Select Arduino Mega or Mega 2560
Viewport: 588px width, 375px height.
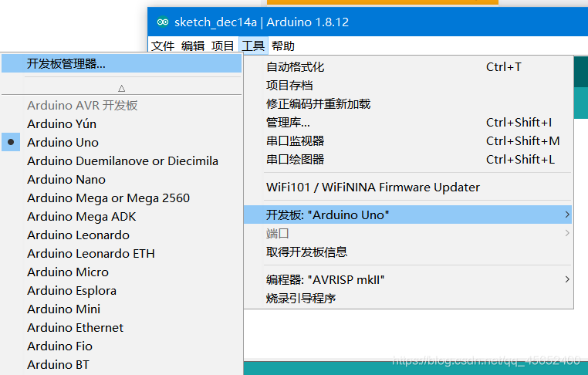pos(121,198)
